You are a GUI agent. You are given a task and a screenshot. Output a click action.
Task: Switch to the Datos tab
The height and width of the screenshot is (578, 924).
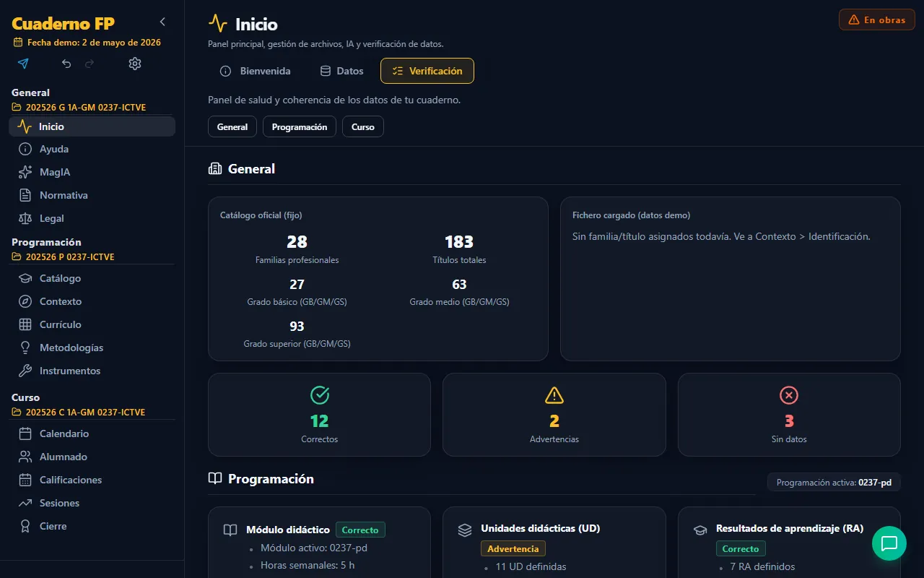tap(341, 71)
